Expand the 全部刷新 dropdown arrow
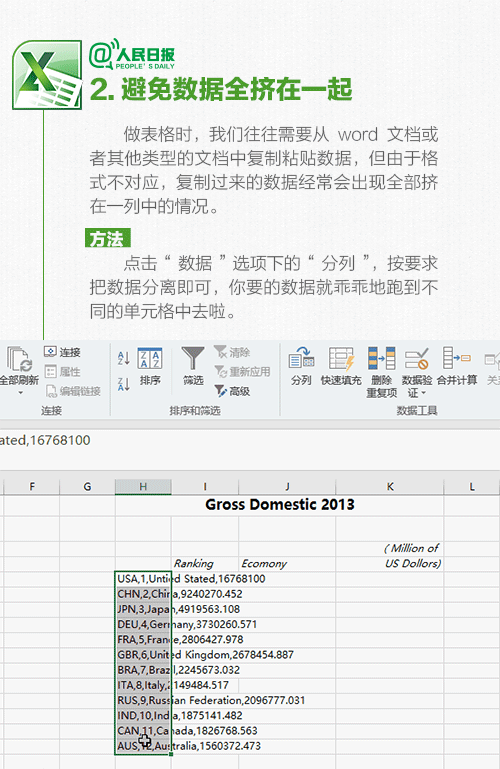The height and width of the screenshot is (769, 500). coord(20,393)
